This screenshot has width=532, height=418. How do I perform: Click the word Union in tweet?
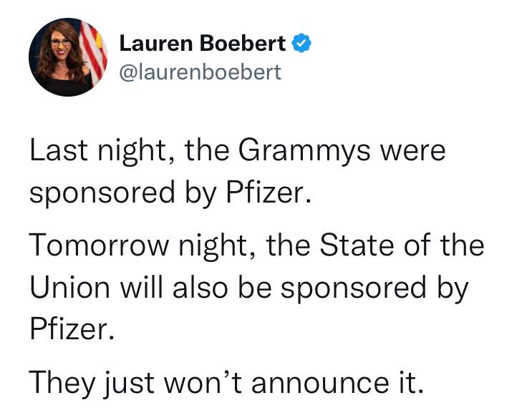[x=70, y=287]
